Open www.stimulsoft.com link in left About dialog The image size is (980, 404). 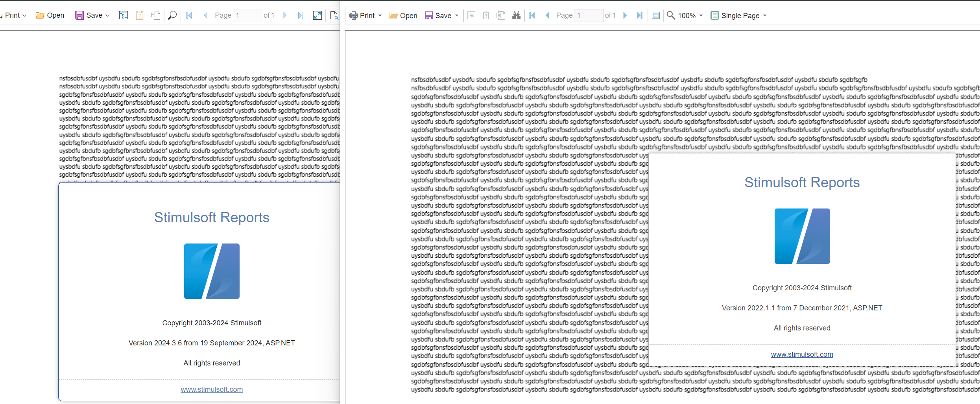[212, 389]
